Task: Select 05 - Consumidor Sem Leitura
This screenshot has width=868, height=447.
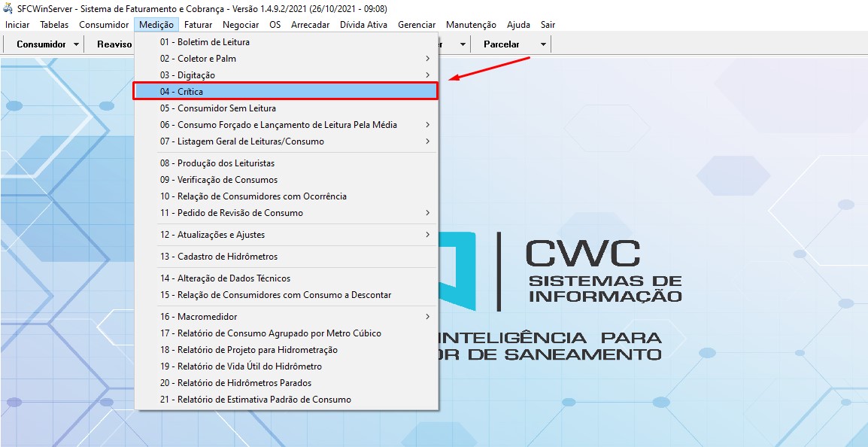Action: [x=218, y=108]
